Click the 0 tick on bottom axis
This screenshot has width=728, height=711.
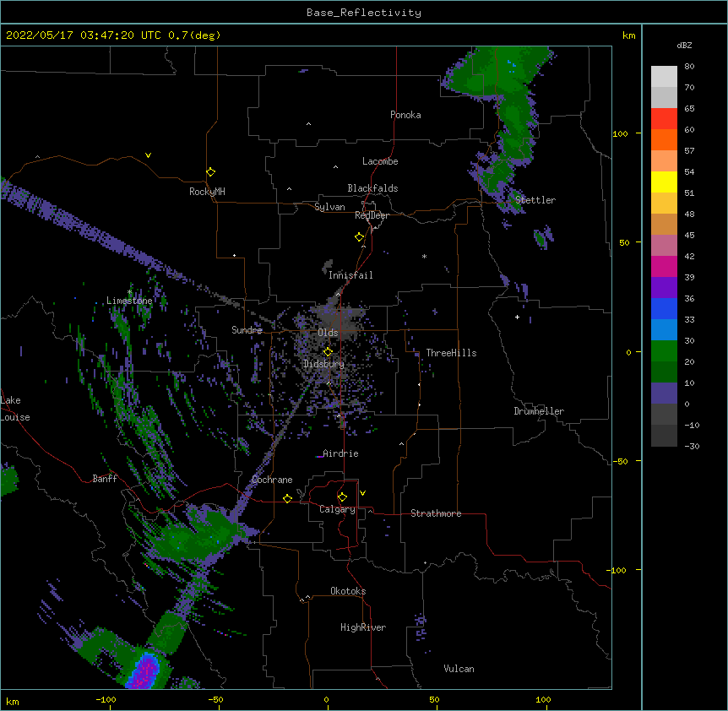tap(326, 699)
